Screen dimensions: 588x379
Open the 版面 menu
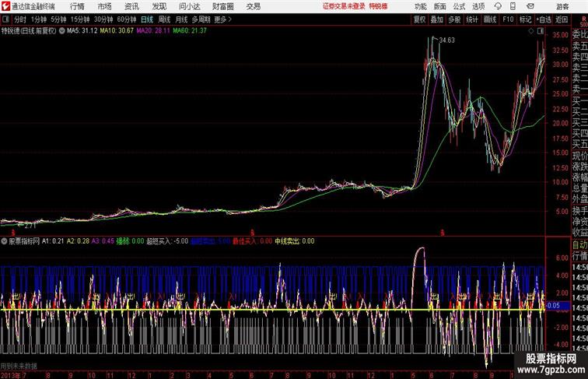click(x=440, y=6)
